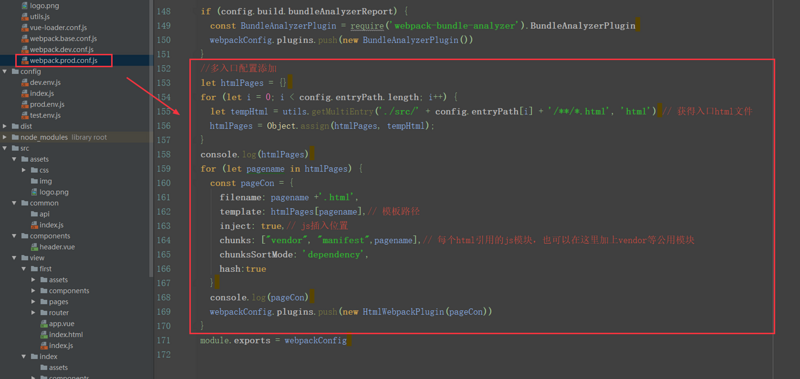Click the vue-loader.conf.js file icon
This screenshot has width=800, height=379.
coord(25,28)
